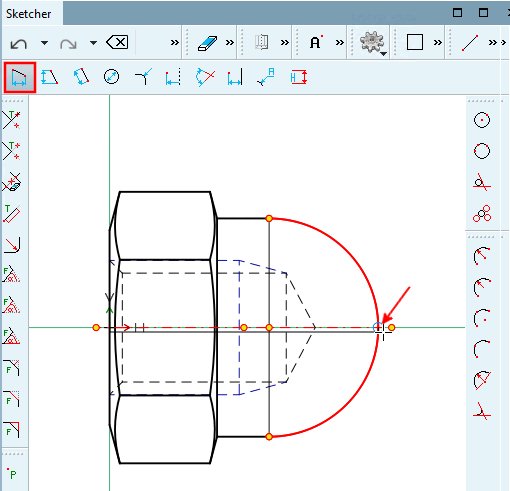Select the text annotation A tool

tap(315, 42)
